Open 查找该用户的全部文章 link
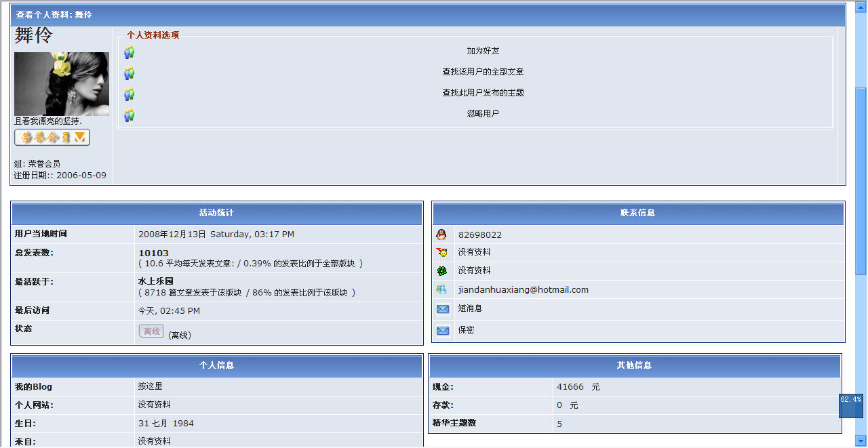The height and width of the screenshot is (448, 868). click(x=483, y=72)
